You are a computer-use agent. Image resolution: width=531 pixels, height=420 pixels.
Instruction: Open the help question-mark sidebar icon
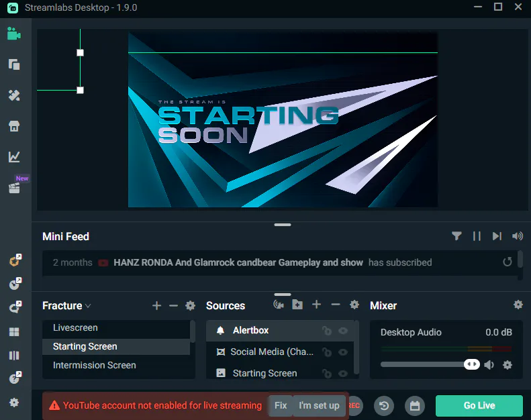pos(15,377)
